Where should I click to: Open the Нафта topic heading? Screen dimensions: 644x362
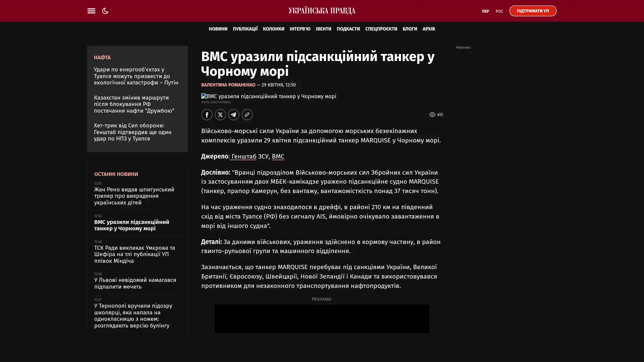click(102, 58)
